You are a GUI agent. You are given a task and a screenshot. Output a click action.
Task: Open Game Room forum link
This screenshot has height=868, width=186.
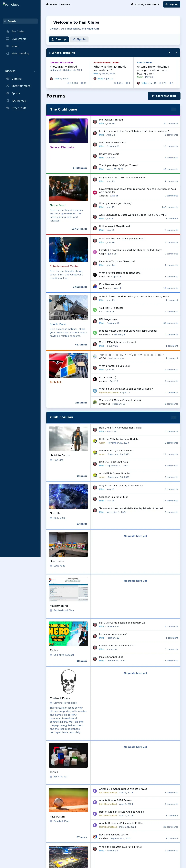[58, 205]
